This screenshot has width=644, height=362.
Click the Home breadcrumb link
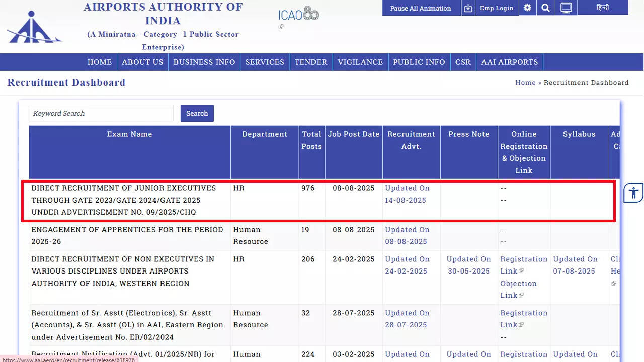[x=525, y=83]
